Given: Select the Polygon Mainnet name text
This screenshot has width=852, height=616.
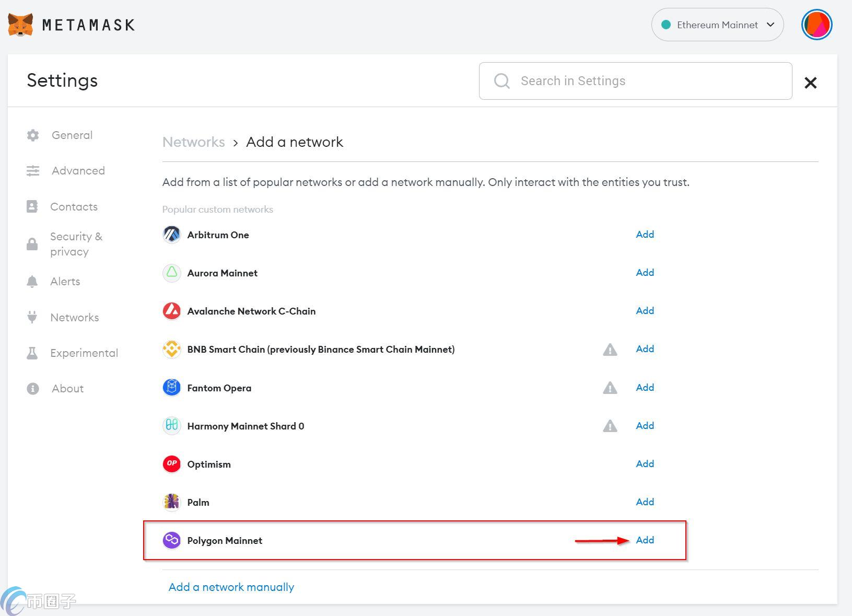Looking at the screenshot, I should tap(225, 541).
